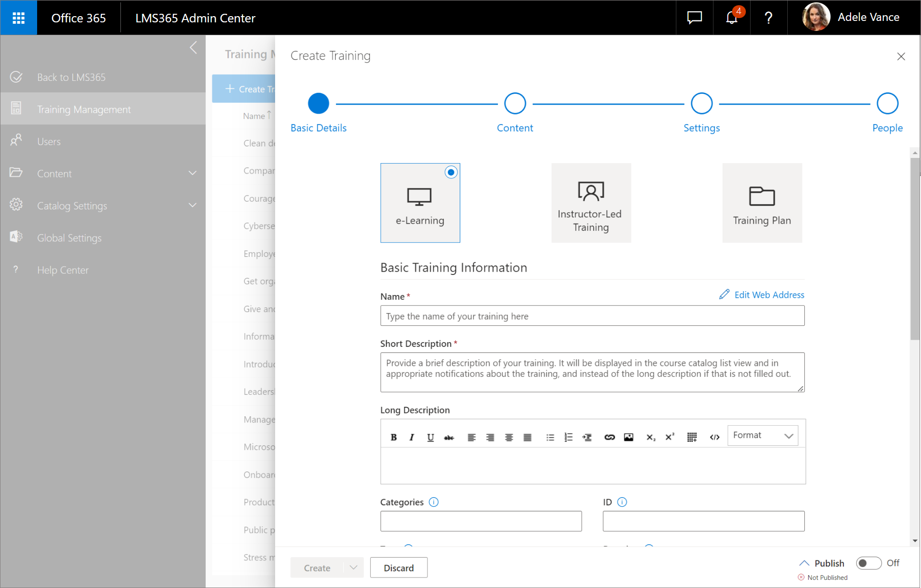
Task: Click the Bold formatting icon
Action: [394, 437]
